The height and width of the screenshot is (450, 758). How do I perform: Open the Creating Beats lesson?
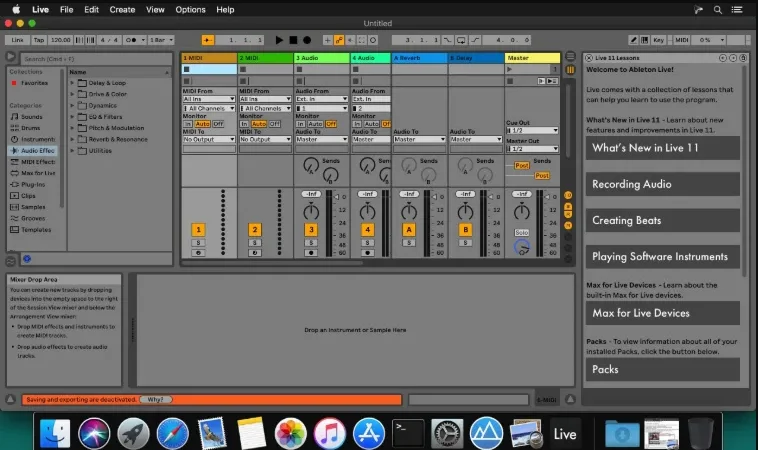pyautogui.click(x=663, y=220)
